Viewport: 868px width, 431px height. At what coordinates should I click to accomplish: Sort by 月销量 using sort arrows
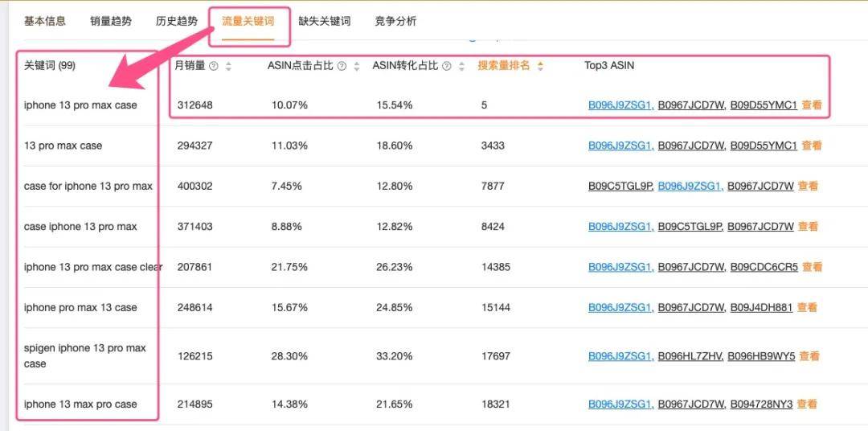(x=228, y=66)
